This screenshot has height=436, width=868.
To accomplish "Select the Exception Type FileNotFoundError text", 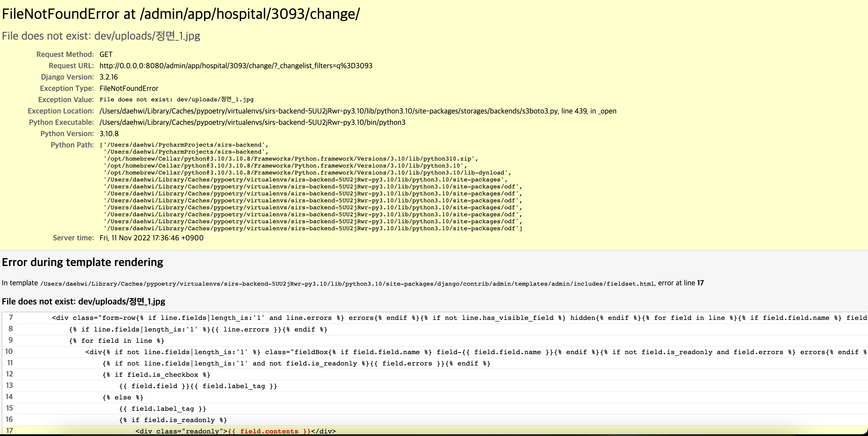I will point(128,88).
